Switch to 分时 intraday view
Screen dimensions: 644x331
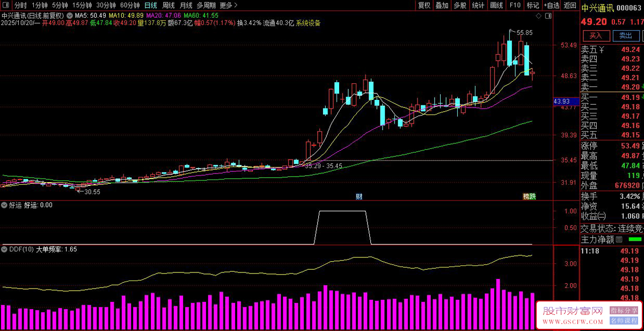(20, 5)
